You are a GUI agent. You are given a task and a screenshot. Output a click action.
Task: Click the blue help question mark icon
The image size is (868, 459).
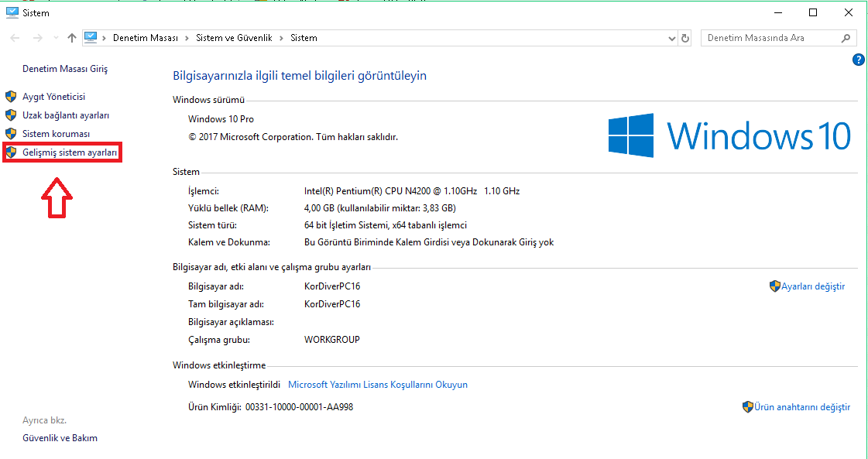858,60
